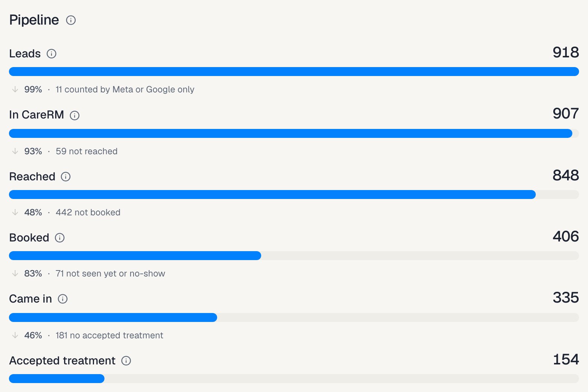Click the Booked progress bar
Viewport: 588px width, 392px height.
point(294,256)
